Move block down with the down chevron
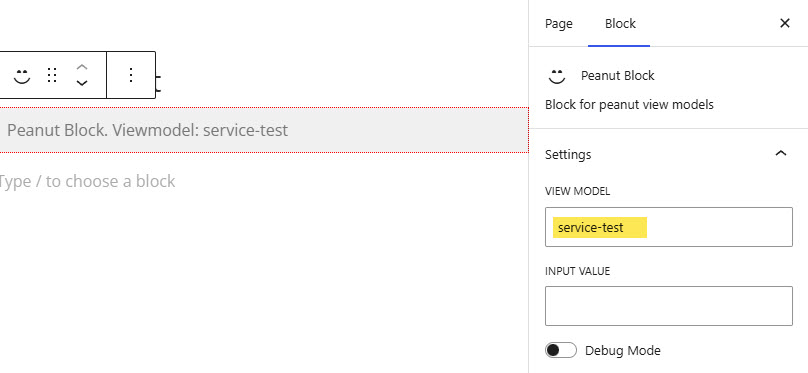Screen dimensions: 808x373 point(82,83)
